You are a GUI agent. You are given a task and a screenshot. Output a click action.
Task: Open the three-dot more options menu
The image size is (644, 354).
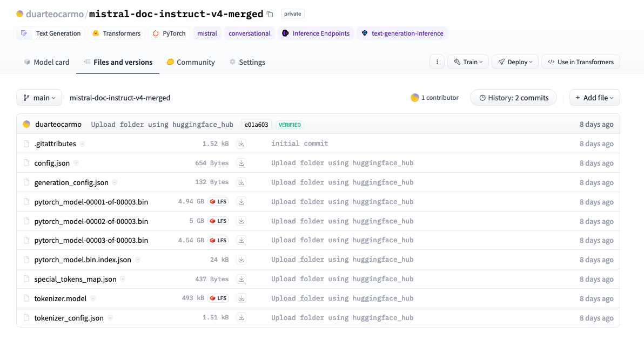[437, 62]
